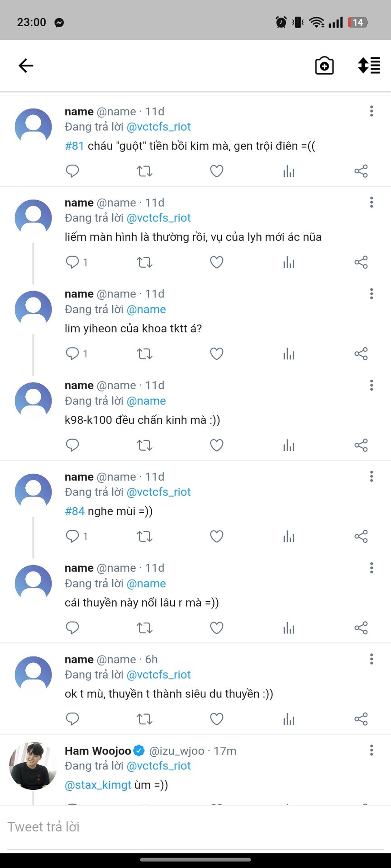Viewport: 391px width, 868px height.
Task: Reply to the #81 tweet
Action: click(x=72, y=171)
